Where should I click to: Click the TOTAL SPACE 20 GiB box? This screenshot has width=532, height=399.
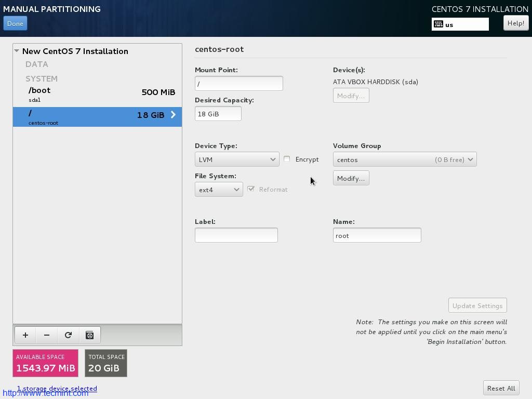pos(106,363)
